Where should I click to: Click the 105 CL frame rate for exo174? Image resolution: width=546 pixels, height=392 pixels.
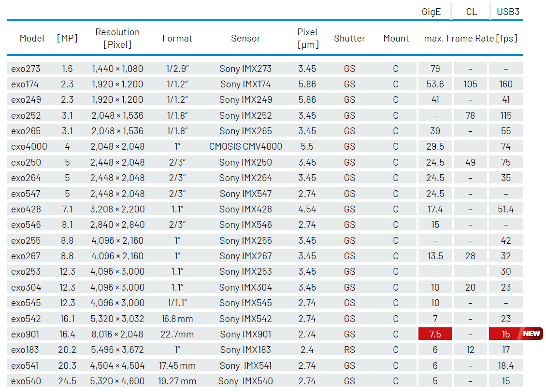471,84
